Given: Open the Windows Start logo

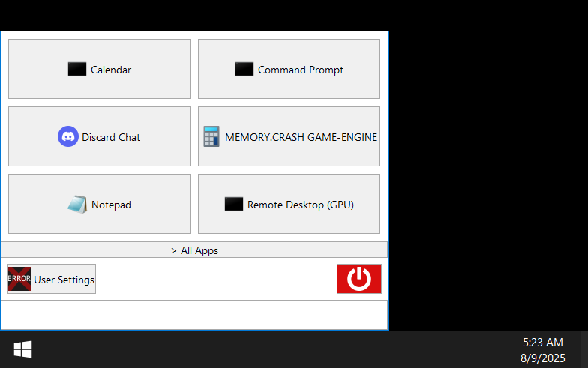Looking at the screenshot, I should [x=22, y=349].
